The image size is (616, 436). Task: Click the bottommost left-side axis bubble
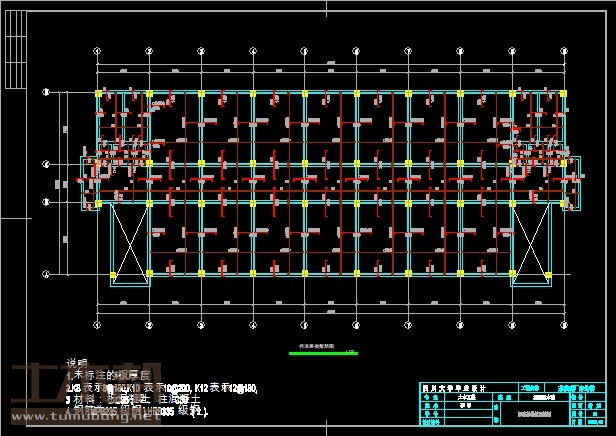[46, 273]
